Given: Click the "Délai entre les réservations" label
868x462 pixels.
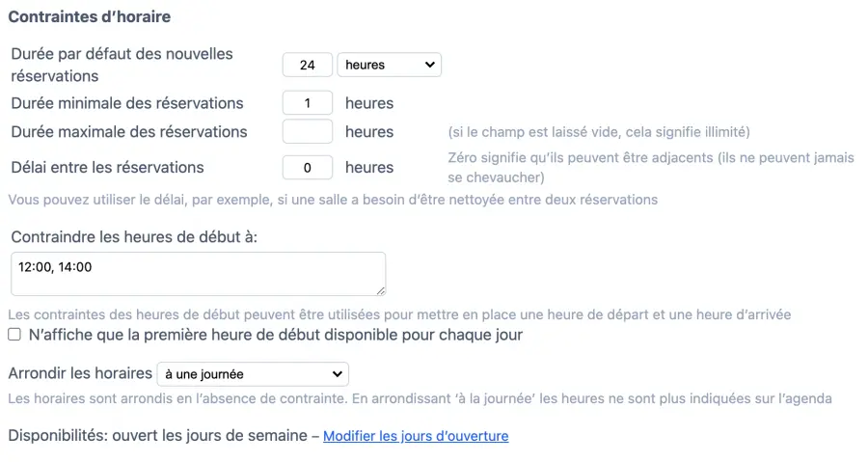Looking at the screenshot, I should click(107, 168).
